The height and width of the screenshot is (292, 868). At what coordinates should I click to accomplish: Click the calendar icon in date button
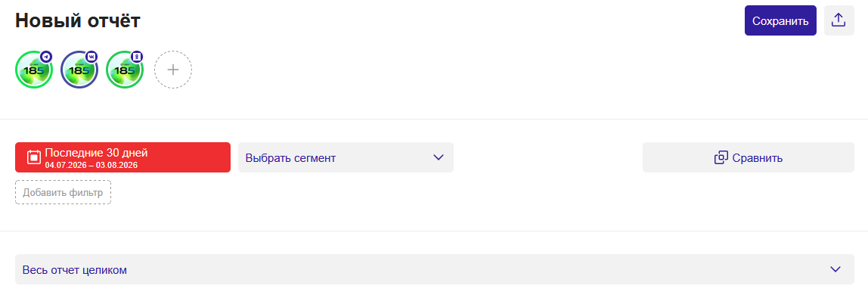(x=34, y=157)
